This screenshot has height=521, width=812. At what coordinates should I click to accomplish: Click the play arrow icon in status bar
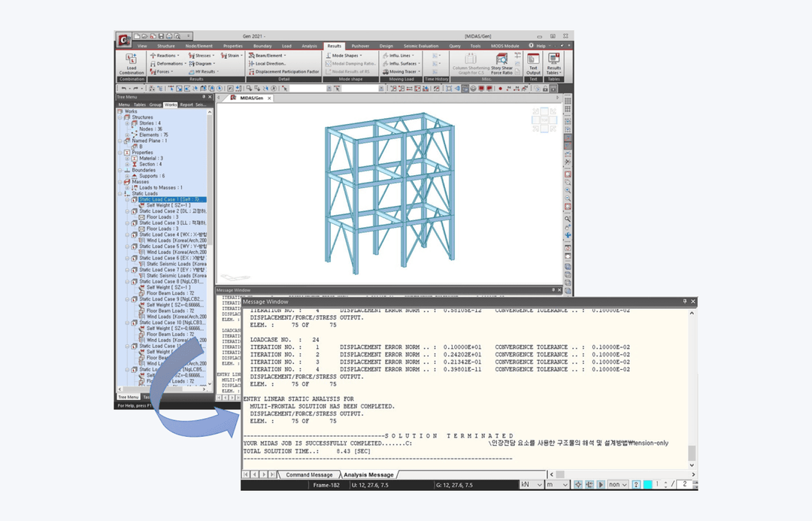point(601,484)
